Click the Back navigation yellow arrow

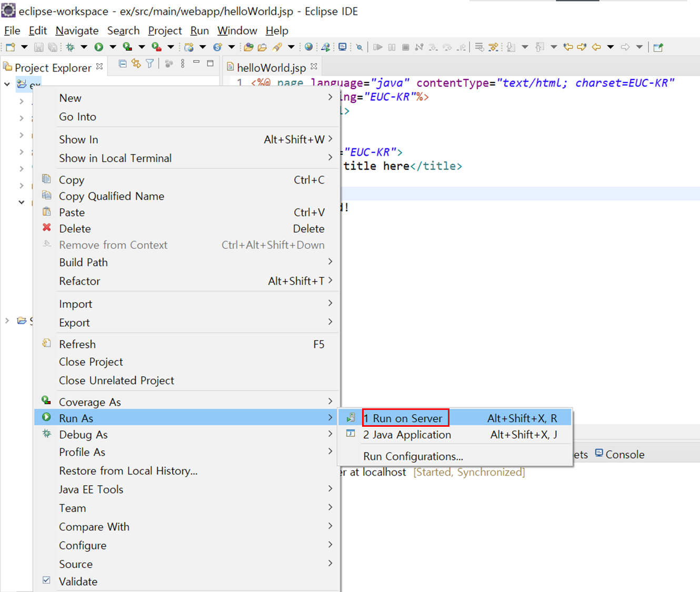596,47
